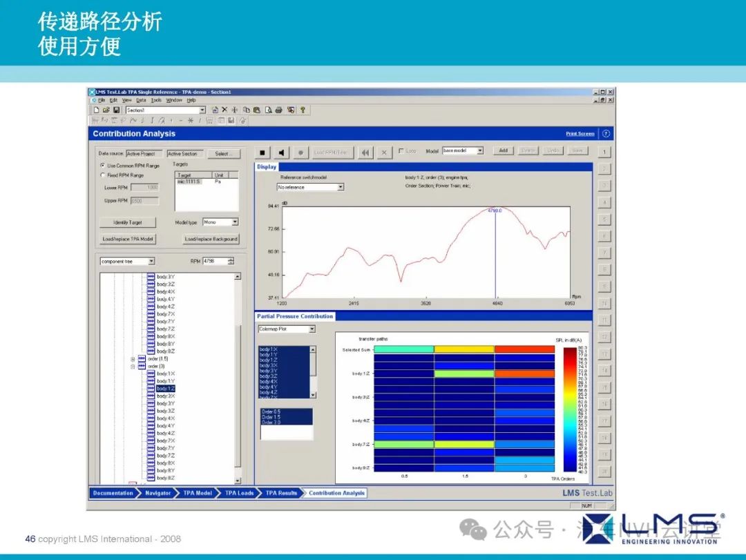Open the Colormap Plot dropdown
This screenshot has height=560, width=746.
tap(312, 329)
